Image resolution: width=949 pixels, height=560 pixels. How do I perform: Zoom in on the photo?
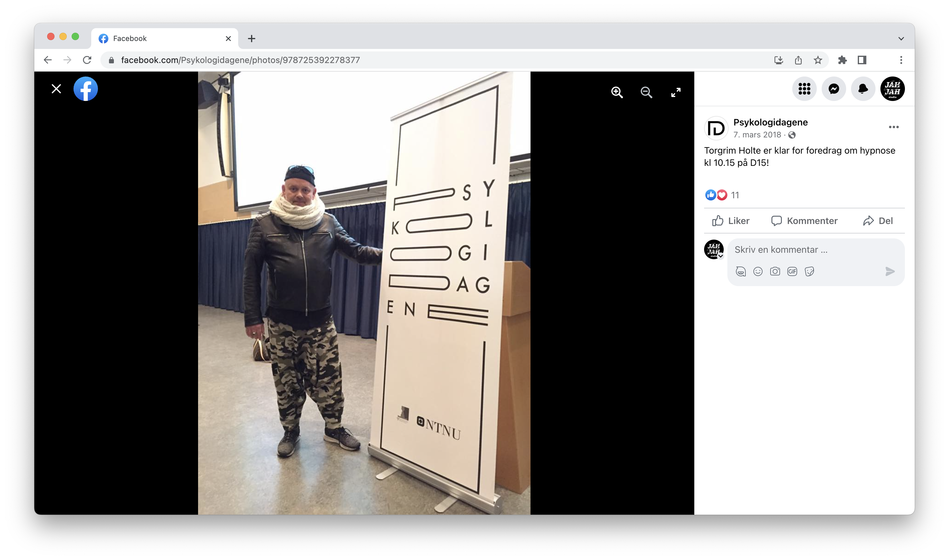click(x=617, y=92)
